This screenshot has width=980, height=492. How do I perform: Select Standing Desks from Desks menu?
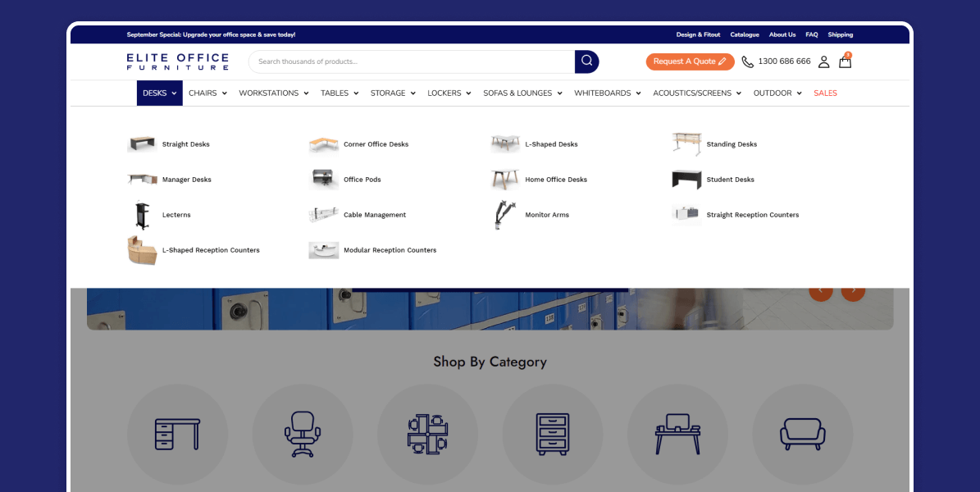tap(731, 144)
